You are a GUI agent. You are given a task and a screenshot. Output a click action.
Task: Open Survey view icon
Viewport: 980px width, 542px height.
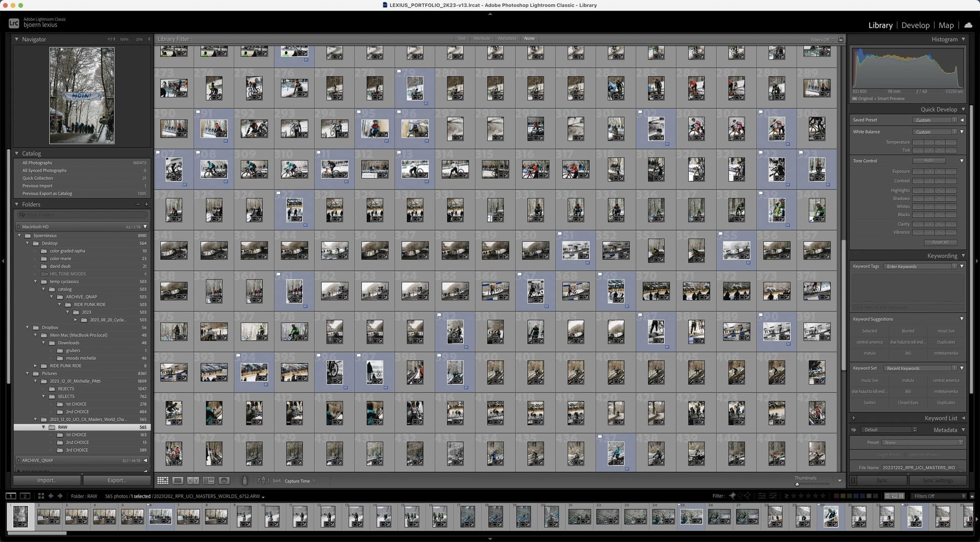coord(209,480)
